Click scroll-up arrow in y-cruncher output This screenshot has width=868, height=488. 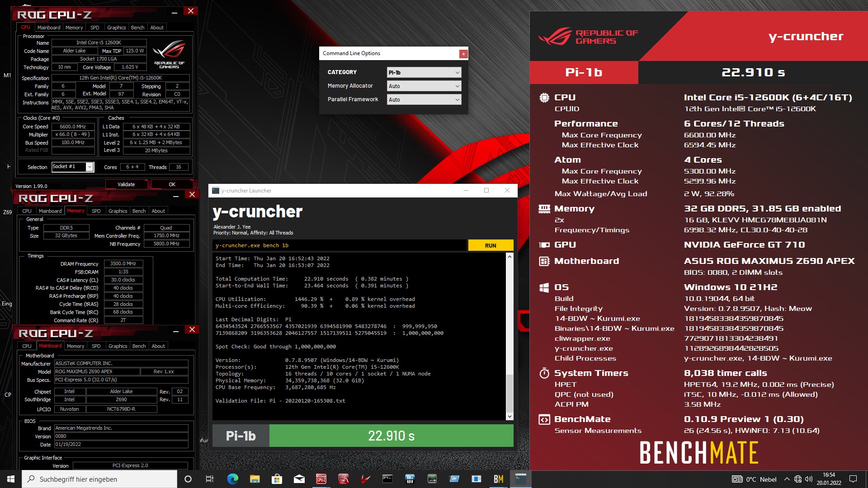pos(509,257)
